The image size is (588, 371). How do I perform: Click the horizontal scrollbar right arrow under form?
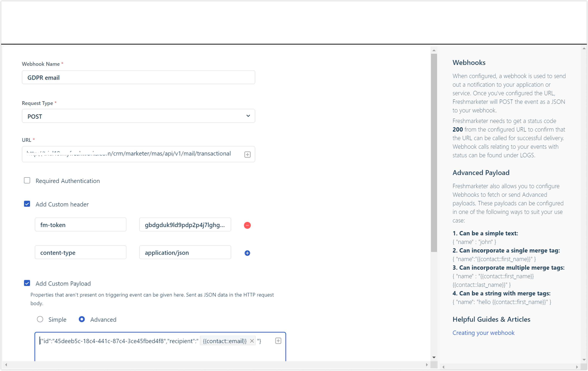click(427, 365)
